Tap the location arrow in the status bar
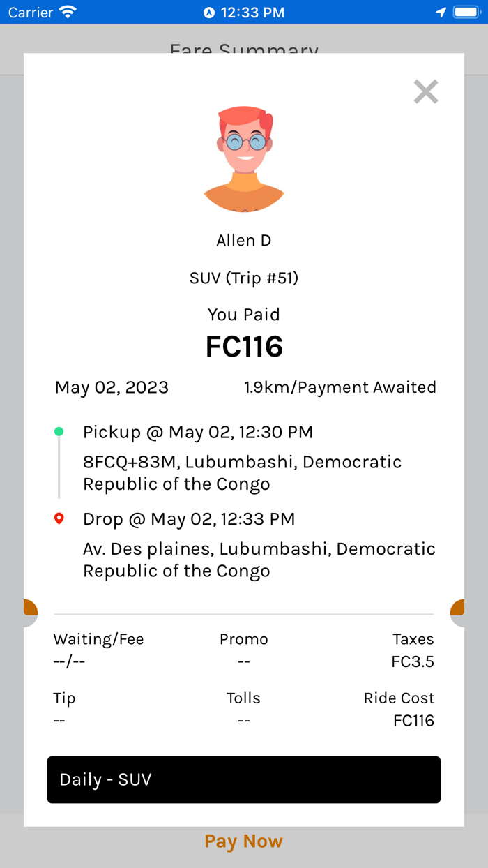 tap(441, 11)
